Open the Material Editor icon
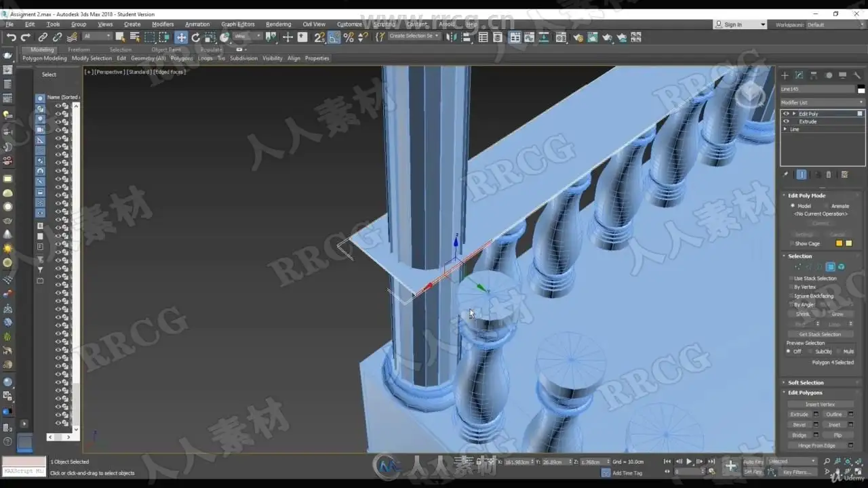The width and height of the screenshot is (868, 488). point(561,37)
